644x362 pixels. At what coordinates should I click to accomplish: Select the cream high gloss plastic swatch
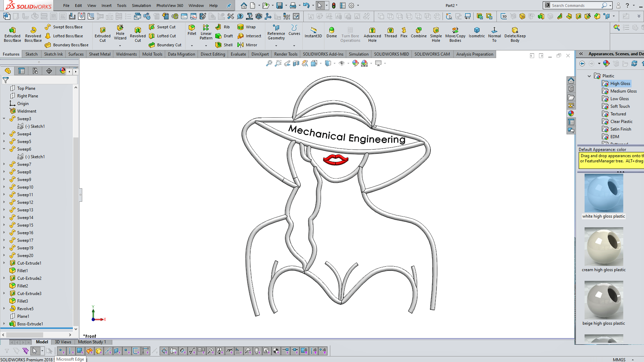604,247
